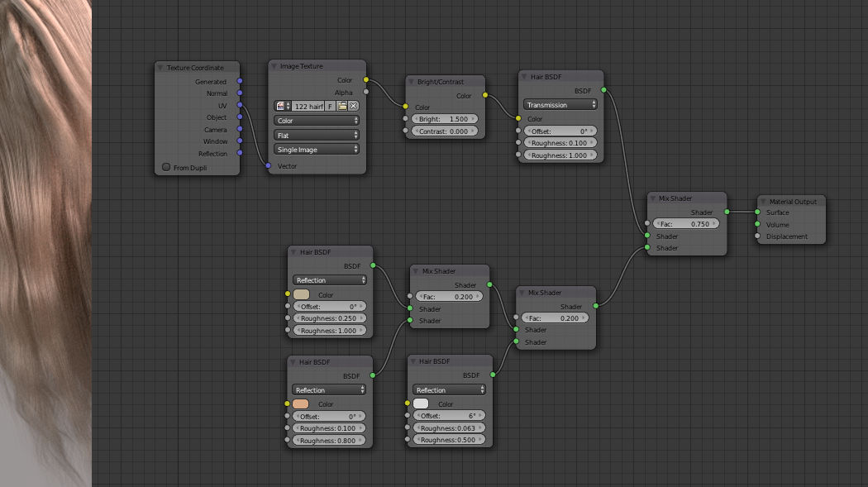Unlink the image with the X icon
The image size is (868, 487).
tap(353, 106)
